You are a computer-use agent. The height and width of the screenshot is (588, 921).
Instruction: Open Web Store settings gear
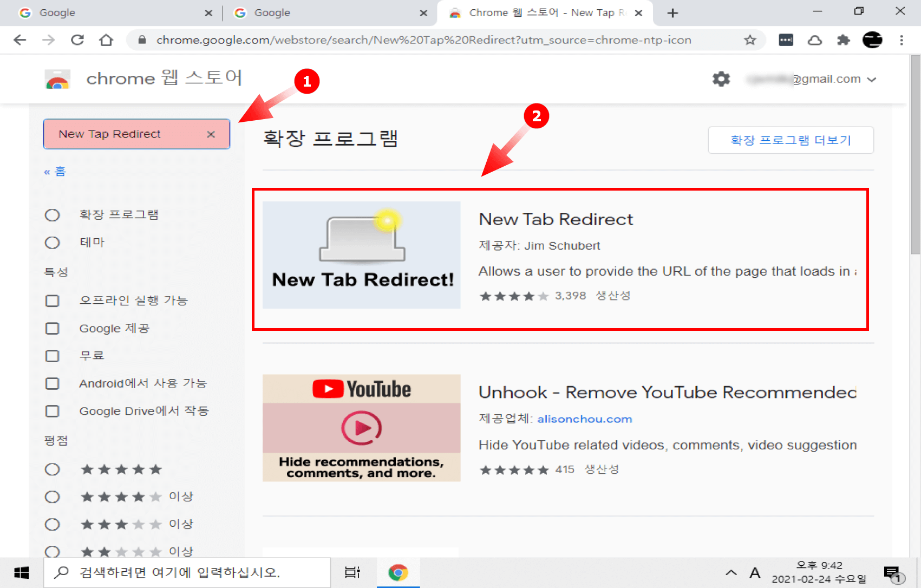(721, 79)
